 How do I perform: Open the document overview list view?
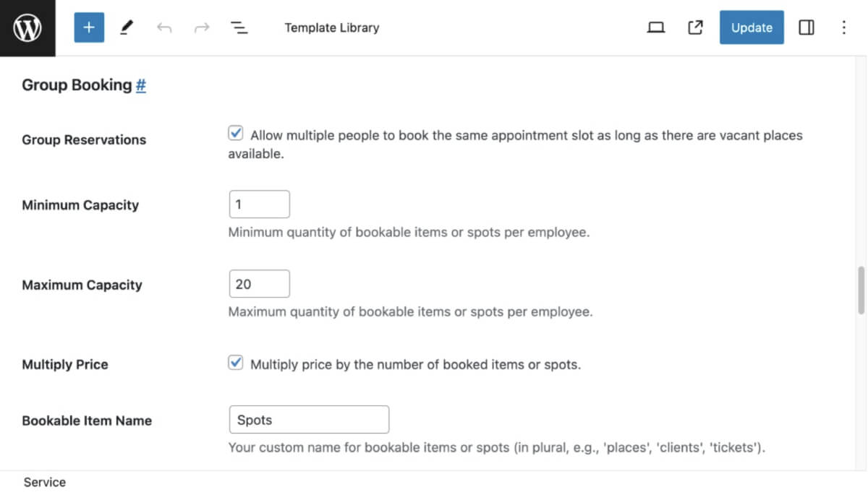click(239, 27)
